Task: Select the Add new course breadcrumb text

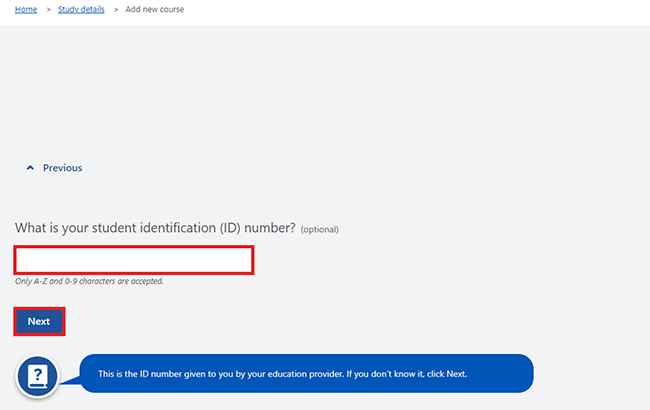Action: tap(155, 9)
